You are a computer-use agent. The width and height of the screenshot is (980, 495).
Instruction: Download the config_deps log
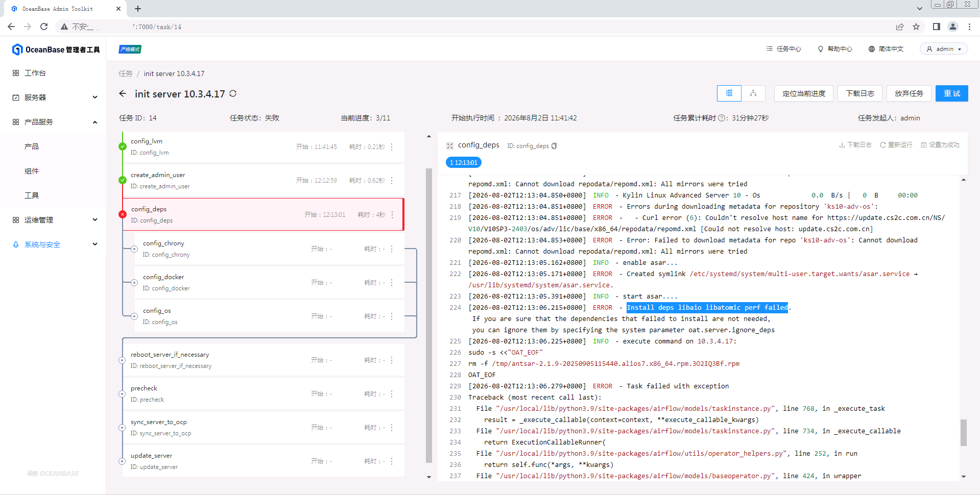855,145
